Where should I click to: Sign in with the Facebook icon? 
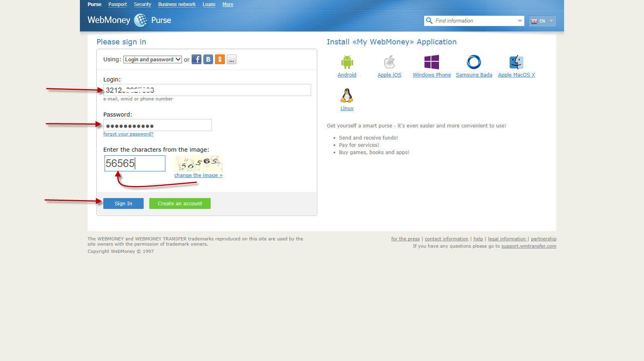(197, 59)
